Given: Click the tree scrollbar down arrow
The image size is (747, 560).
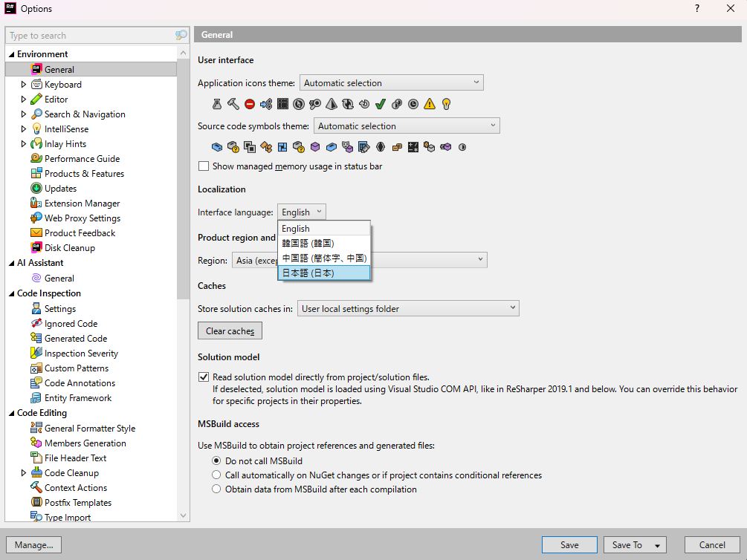Looking at the screenshot, I should 183,515.
